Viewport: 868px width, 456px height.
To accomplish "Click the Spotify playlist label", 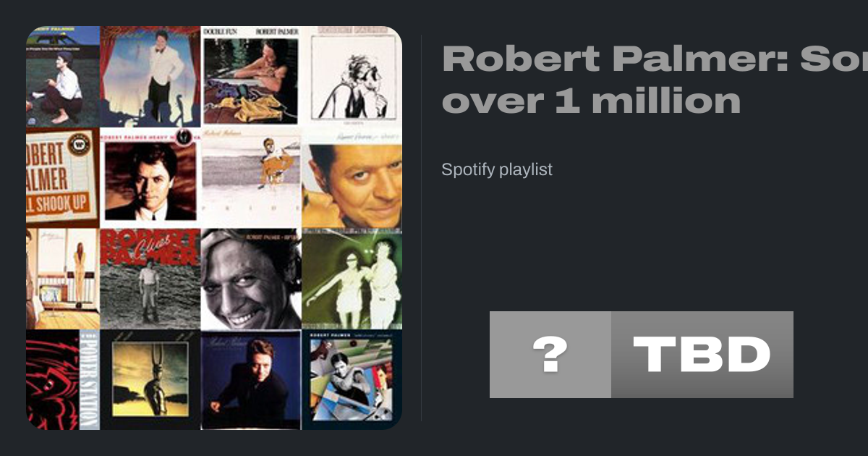I will [497, 169].
